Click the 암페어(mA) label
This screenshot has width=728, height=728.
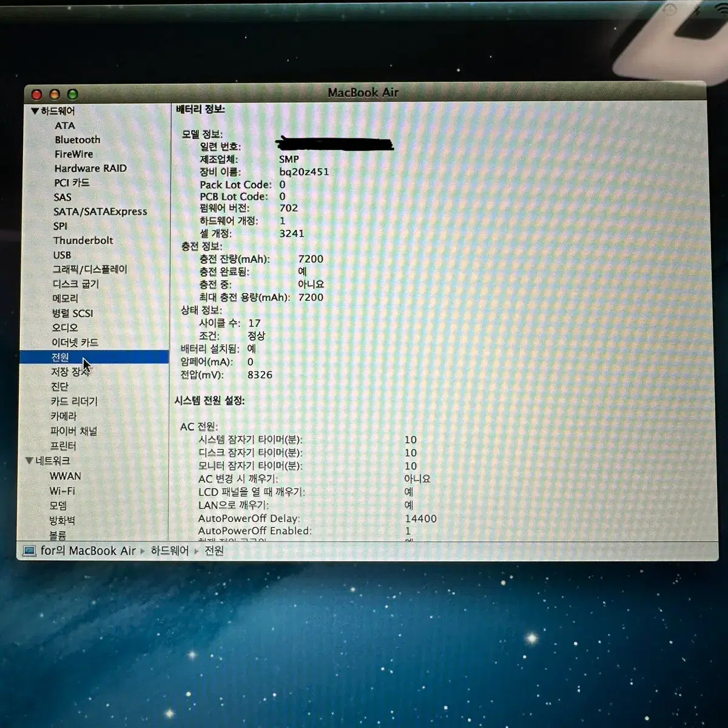[206, 362]
